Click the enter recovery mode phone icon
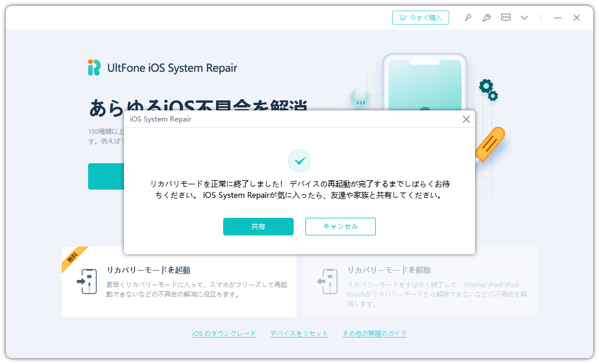The height and width of the screenshot is (364, 599). click(x=87, y=281)
